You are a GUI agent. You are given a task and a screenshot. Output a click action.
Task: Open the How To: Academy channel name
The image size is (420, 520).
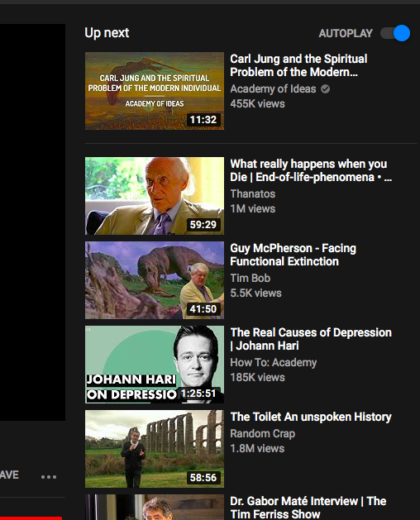(x=274, y=362)
